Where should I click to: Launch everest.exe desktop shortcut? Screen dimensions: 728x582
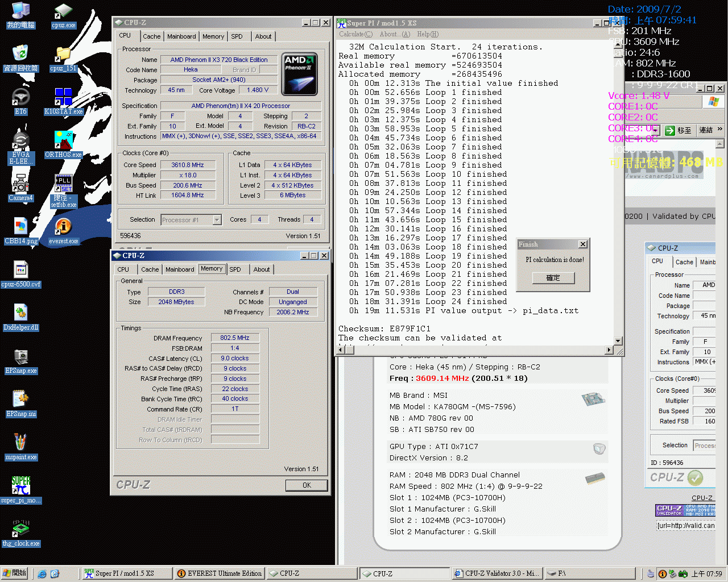click(x=63, y=231)
